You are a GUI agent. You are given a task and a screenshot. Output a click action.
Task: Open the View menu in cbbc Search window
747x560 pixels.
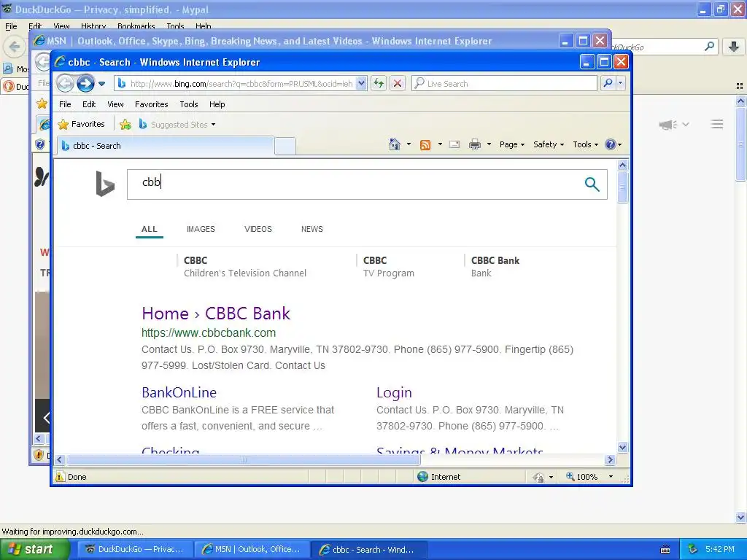[115, 104]
